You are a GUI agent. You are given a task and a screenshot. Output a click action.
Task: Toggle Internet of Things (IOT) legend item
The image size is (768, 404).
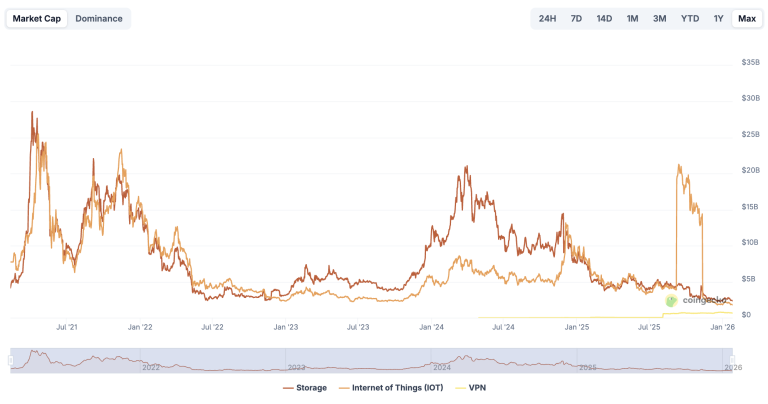click(391, 388)
